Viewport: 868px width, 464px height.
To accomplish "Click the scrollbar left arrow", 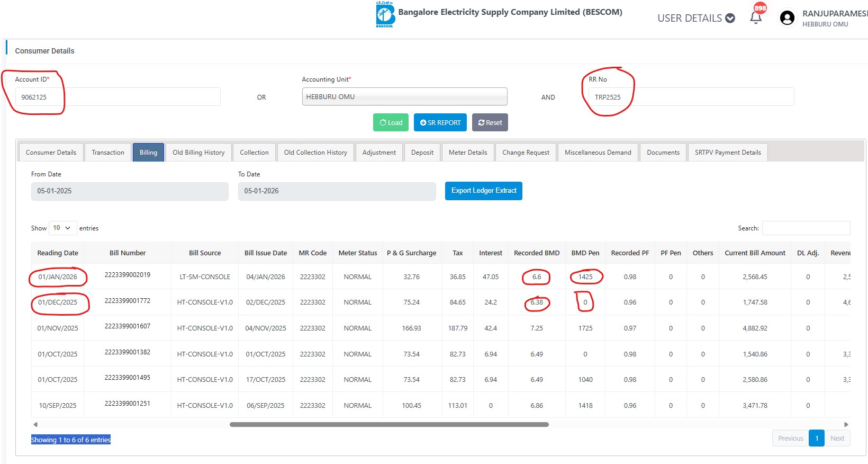I will [x=35, y=424].
